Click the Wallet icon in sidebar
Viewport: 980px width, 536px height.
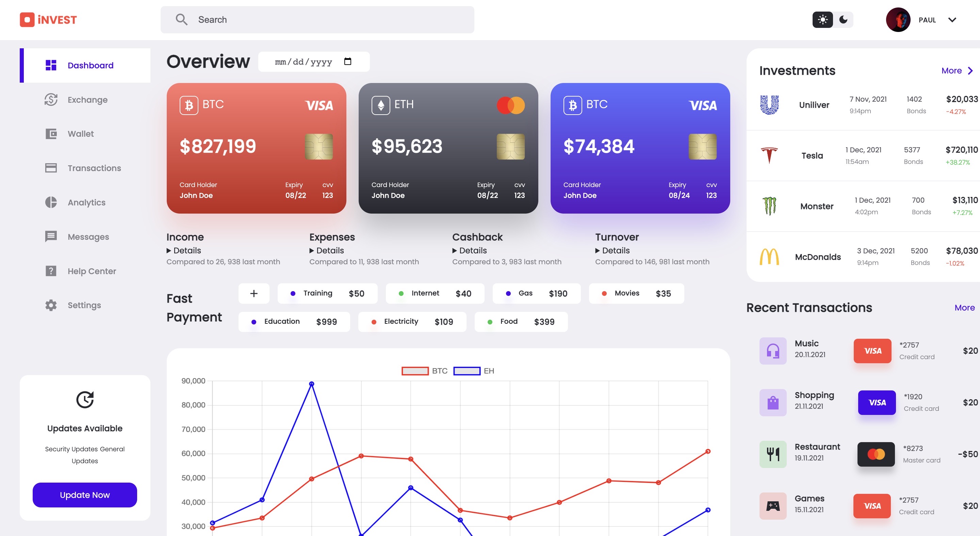[51, 134]
